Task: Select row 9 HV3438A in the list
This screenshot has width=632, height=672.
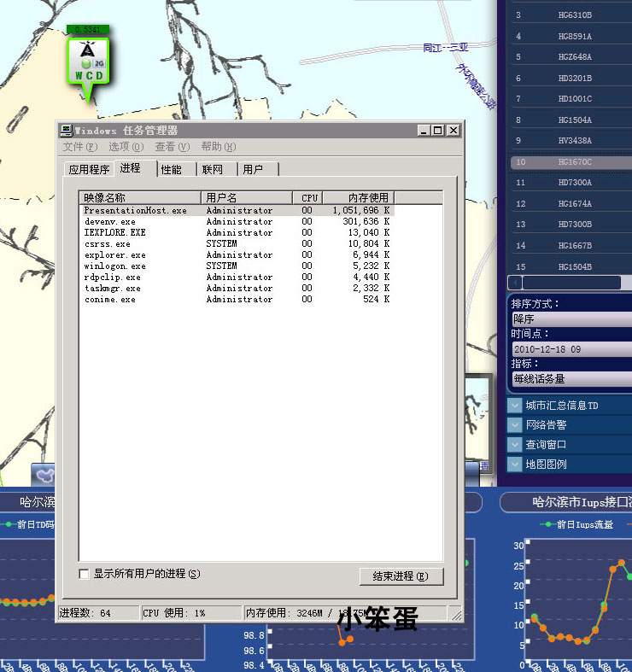Action: tap(571, 141)
